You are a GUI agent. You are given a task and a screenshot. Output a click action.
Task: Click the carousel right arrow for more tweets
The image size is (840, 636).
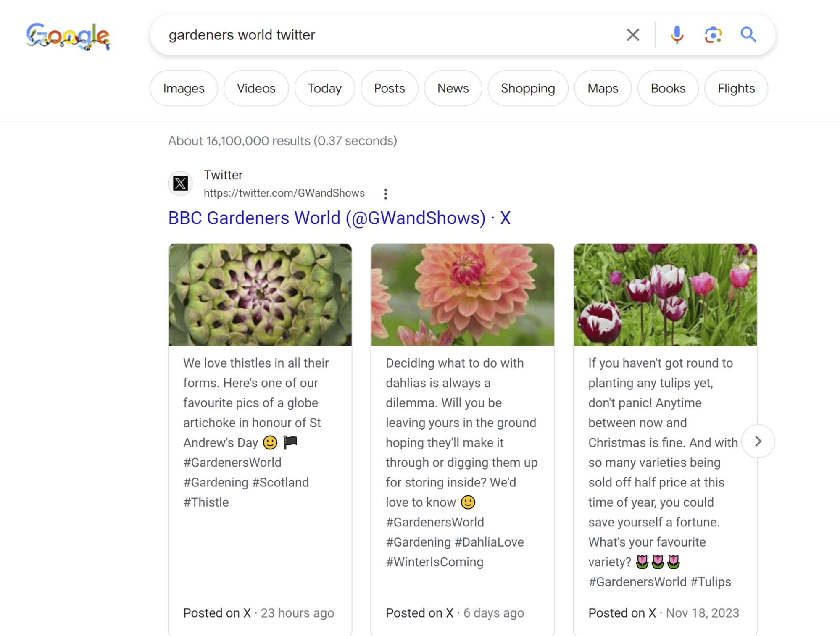[x=758, y=441]
